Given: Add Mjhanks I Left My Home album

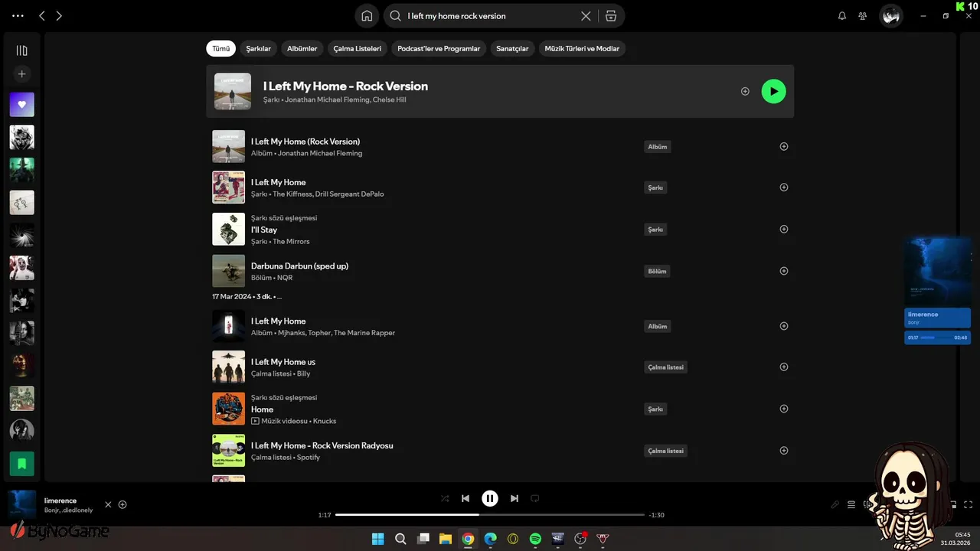Looking at the screenshot, I should (x=783, y=326).
